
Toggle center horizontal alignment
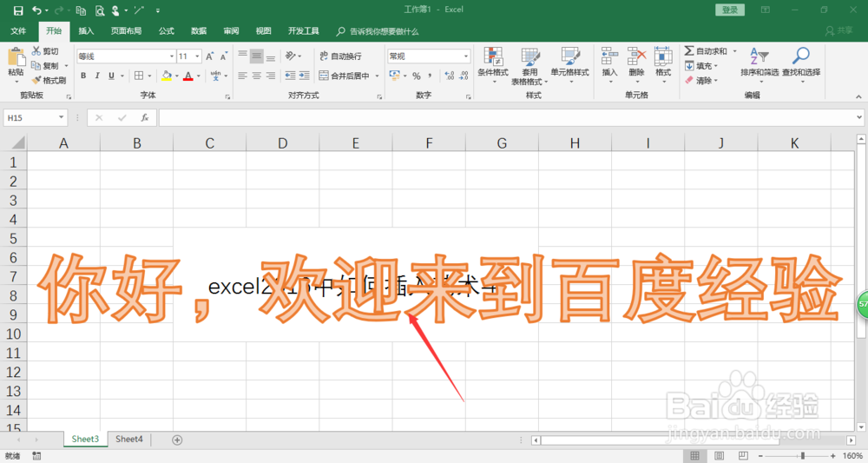[x=256, y=76]
